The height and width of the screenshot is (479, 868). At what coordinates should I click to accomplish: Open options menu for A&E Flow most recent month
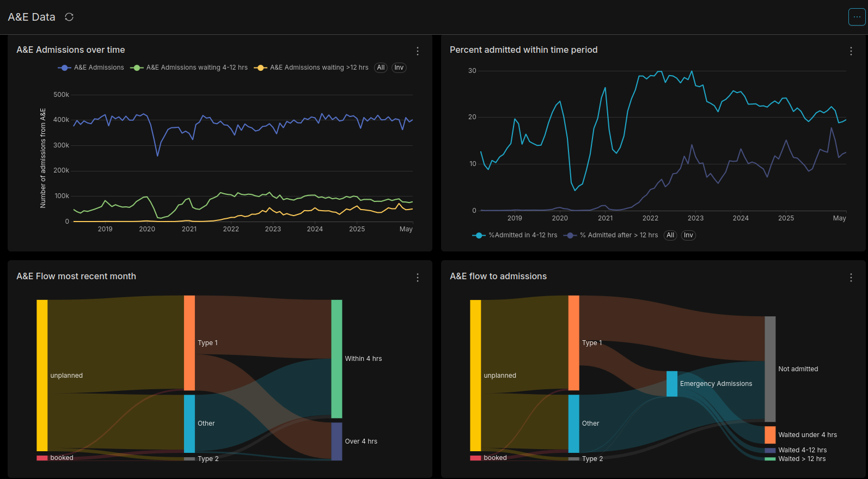(x=418, y=277)
